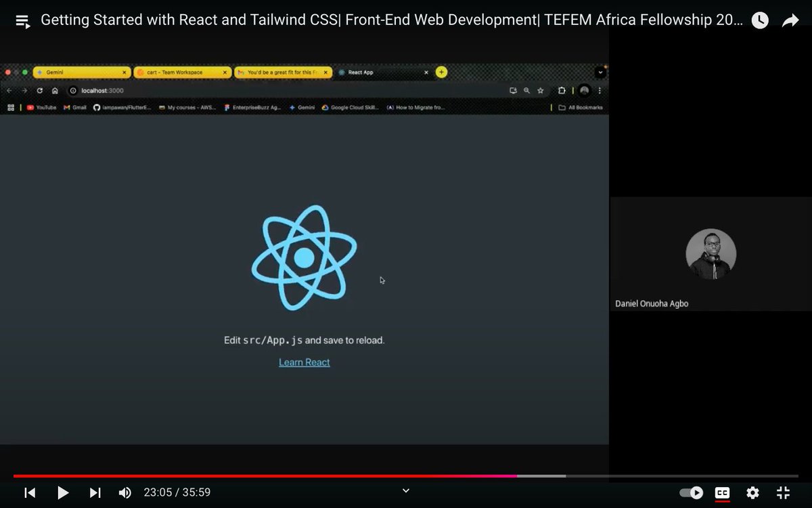Open the Chrome three-dot menu
The image size is (812, 508).
600,90
